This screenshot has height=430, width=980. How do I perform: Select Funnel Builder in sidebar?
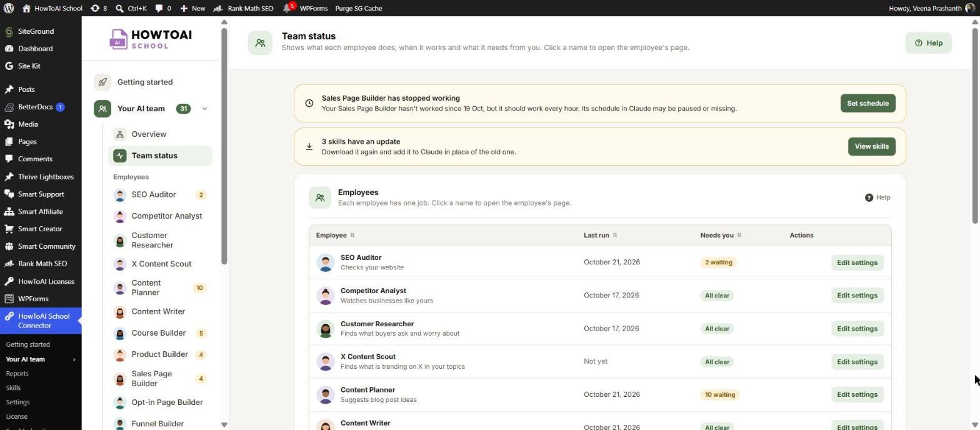(x=157, y=424)
